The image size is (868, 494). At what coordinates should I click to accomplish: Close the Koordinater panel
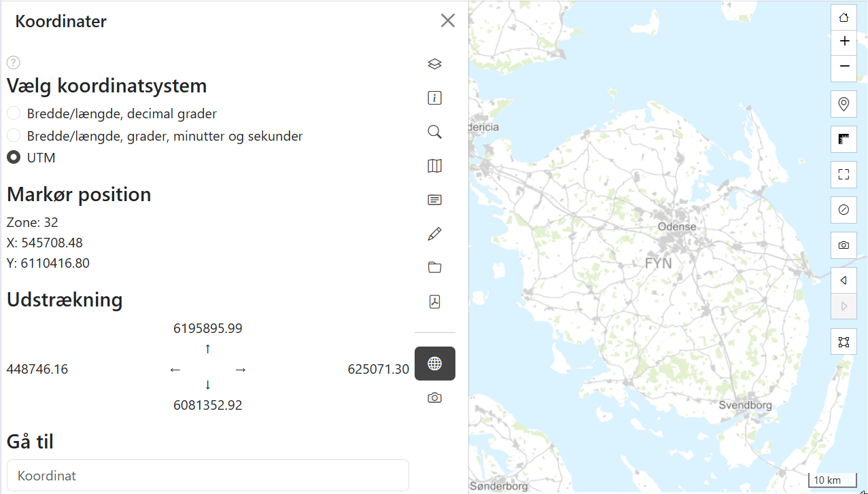(x=447, y=21)
